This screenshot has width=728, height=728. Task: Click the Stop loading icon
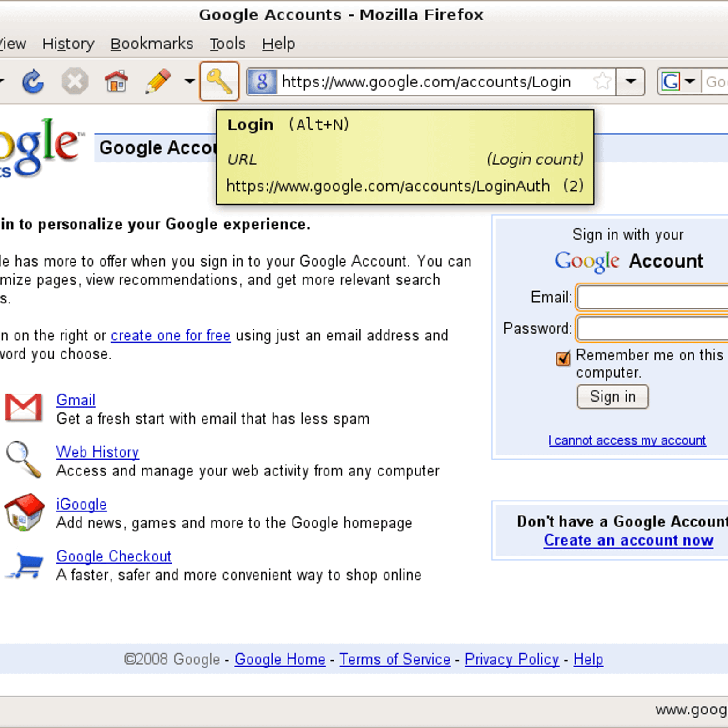pos(75,82)
